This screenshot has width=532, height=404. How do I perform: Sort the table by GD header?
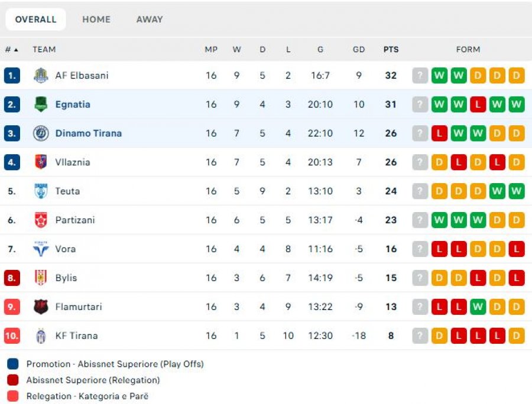[x=359, y=50]
